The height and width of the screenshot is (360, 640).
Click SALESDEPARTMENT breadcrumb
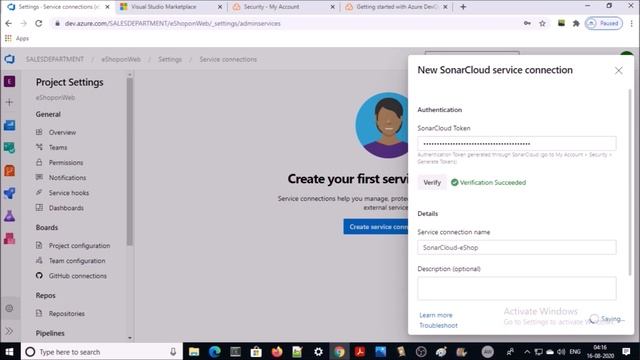coord(55,59)
